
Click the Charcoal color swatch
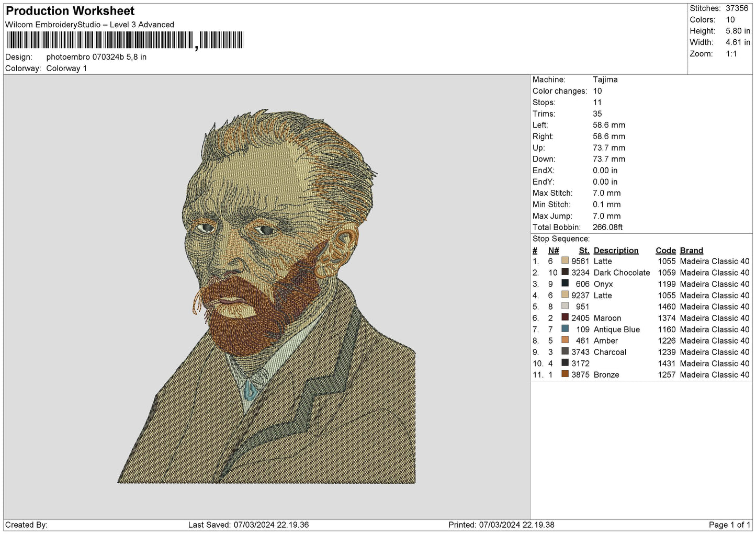point(565,351)
